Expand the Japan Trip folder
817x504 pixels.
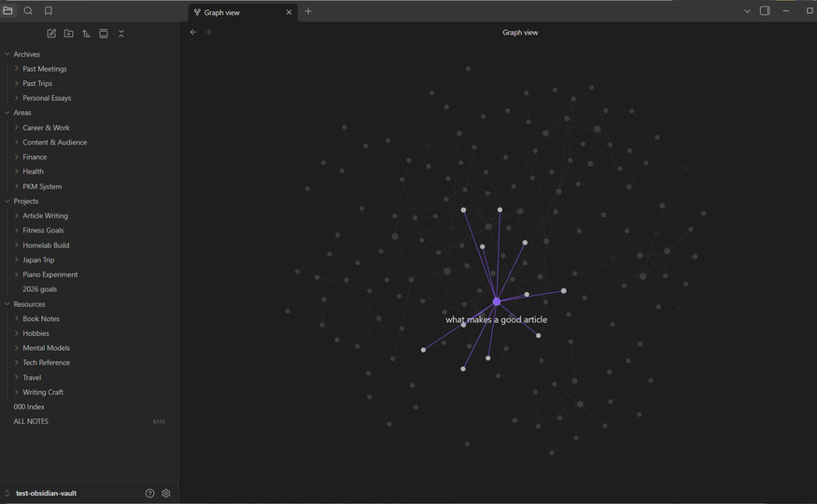pyautogui.click(x=38, y=259)
